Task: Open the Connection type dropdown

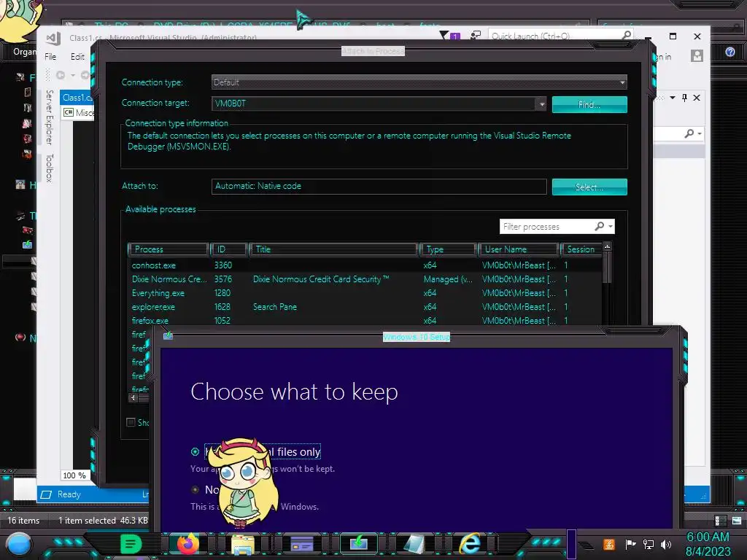Action: 419,82
